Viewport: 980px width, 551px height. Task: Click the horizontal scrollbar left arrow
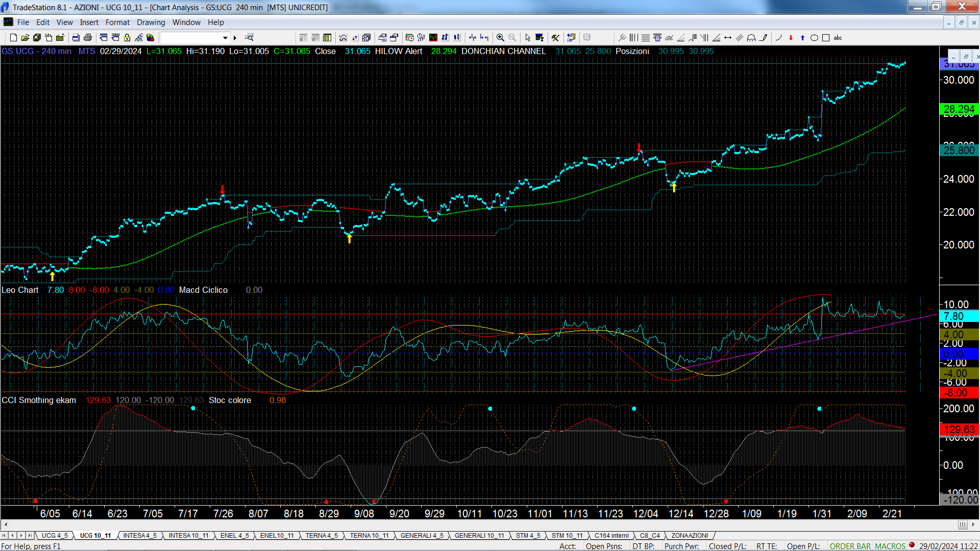[6, 524]
